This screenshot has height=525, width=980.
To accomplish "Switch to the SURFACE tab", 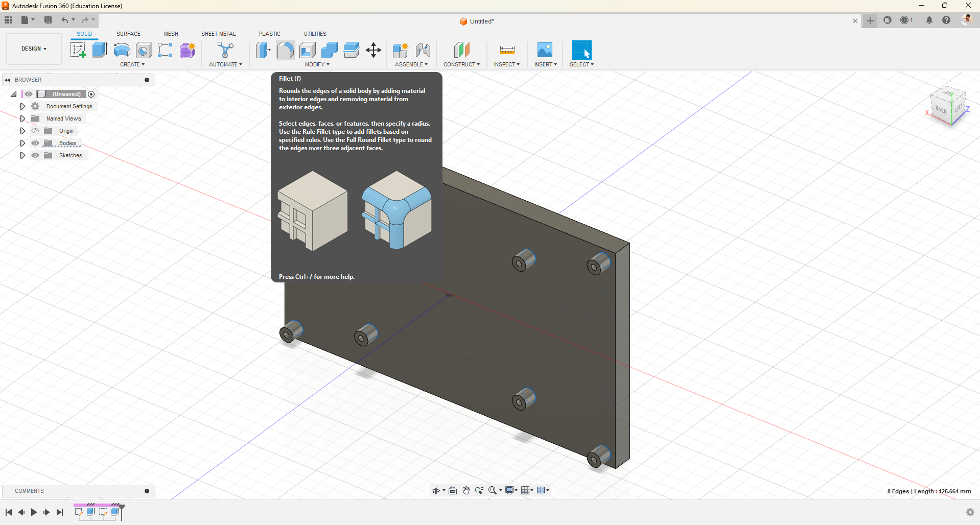I will (128, 34).
